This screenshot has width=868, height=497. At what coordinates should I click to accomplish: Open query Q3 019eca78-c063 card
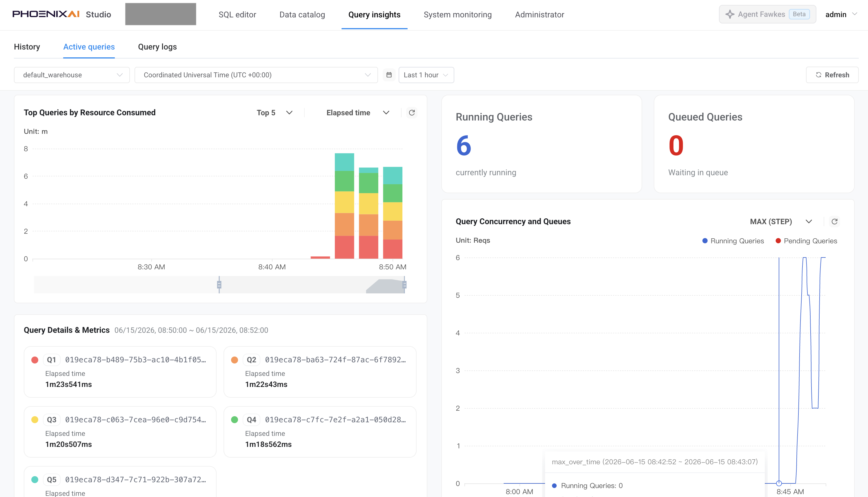point(120,432)
